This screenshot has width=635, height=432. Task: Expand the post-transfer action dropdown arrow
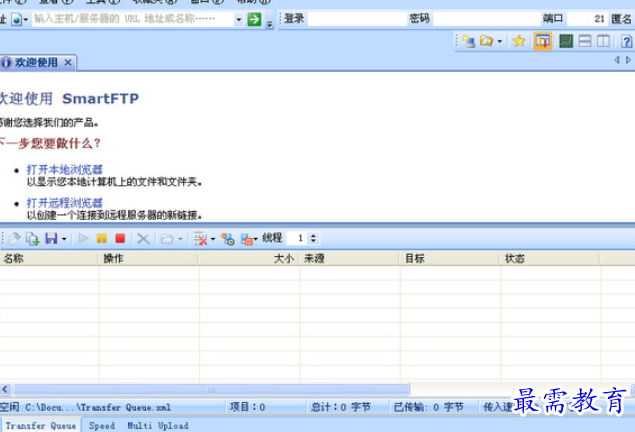click(x=256, y=239)
